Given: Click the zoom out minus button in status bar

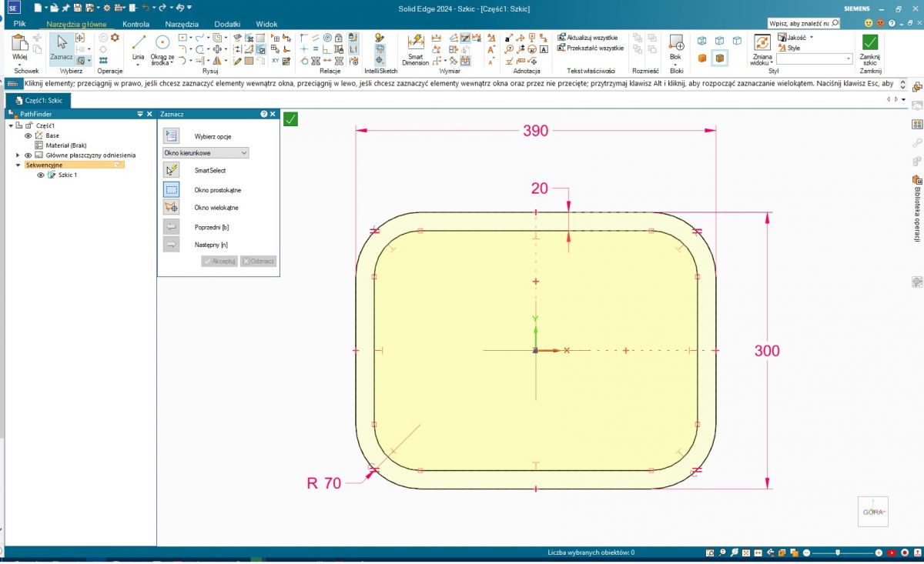Looking at the screenshot, I should click(x=806, y=552).
